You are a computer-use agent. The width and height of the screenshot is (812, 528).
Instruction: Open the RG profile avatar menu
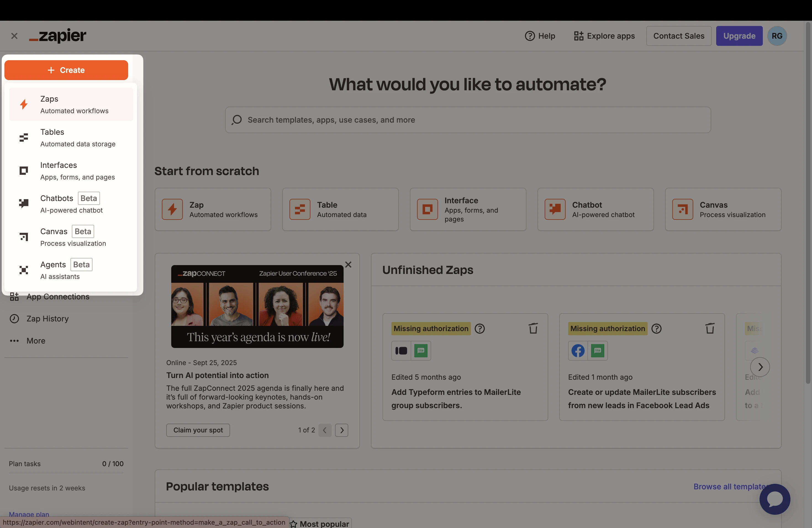point(777,36)
